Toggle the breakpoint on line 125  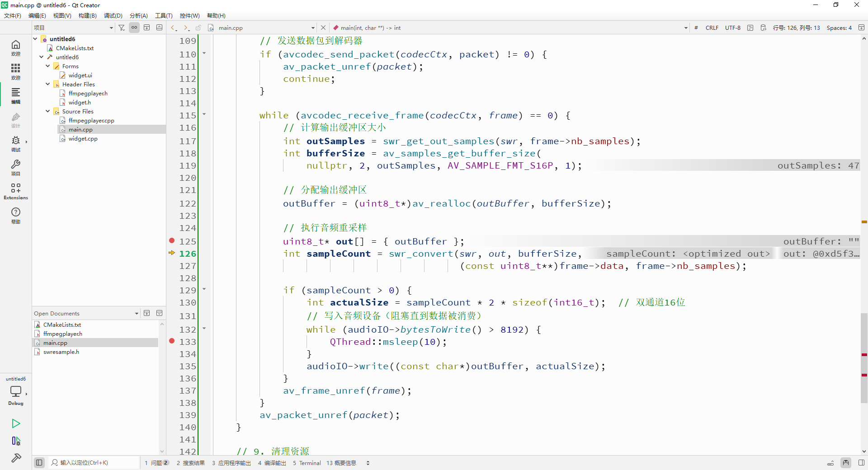172,241
